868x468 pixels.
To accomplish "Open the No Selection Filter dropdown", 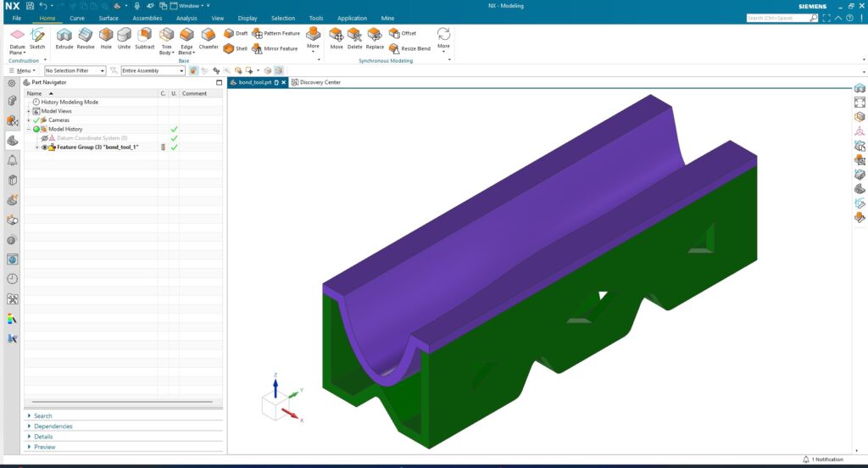I will (x=75, y=70).
